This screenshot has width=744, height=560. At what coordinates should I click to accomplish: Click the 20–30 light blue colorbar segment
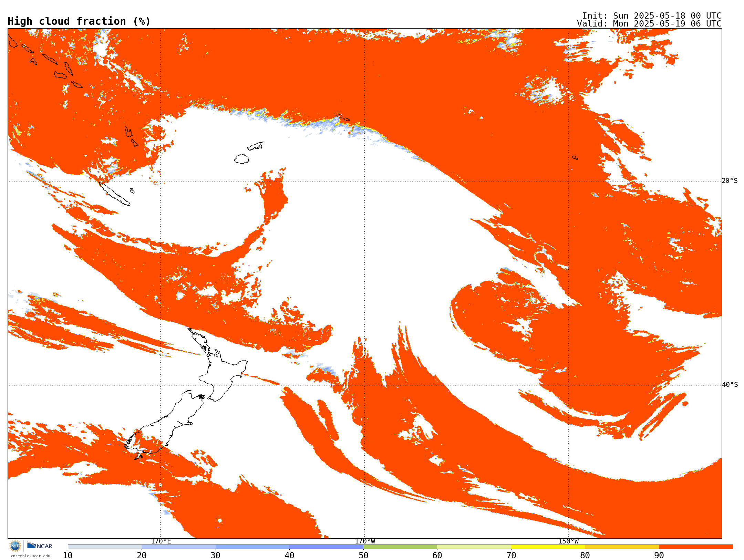(x=178, y=547)
